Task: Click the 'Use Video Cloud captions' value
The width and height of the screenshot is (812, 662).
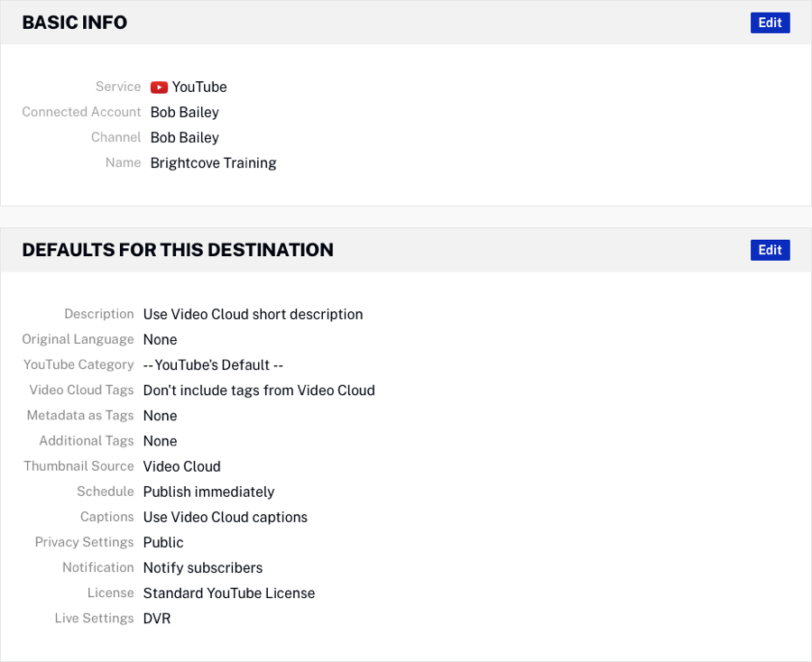Action: click(225, 517)
